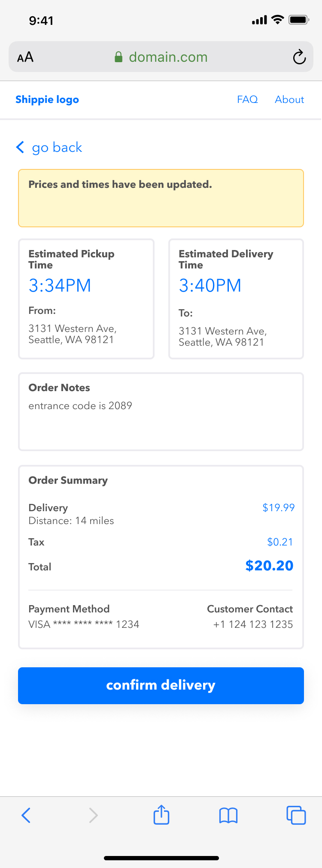Tap the domain.com address bar
Viewport: 322px width, 868px height.
[161, 57]
